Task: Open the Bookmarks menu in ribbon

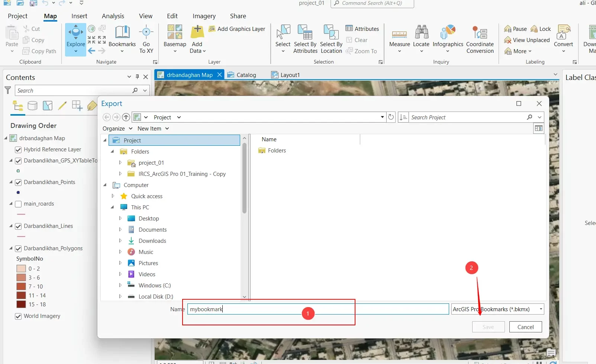Action: click(x=122, y=39)
